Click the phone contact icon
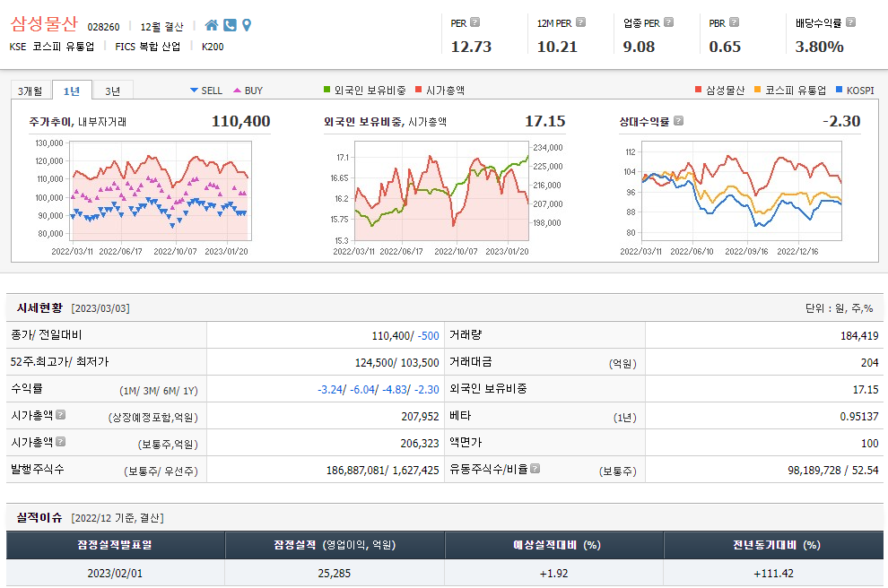Screen dimensions: 888x588 pos(230,25)
